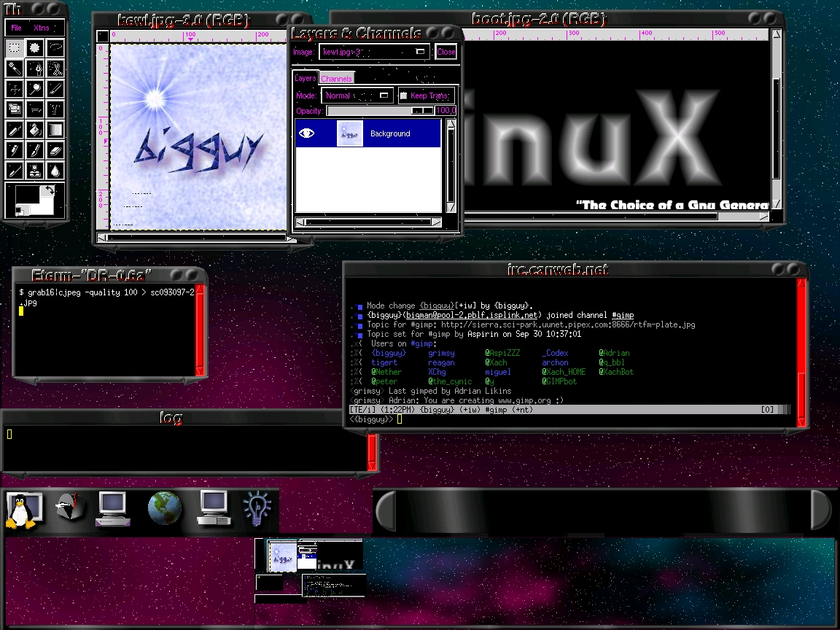Viewport: 840px width, 630px height.
Task: Activate the Bucket Fill tool
Action: pyautogui.click(x=34, y=130)
